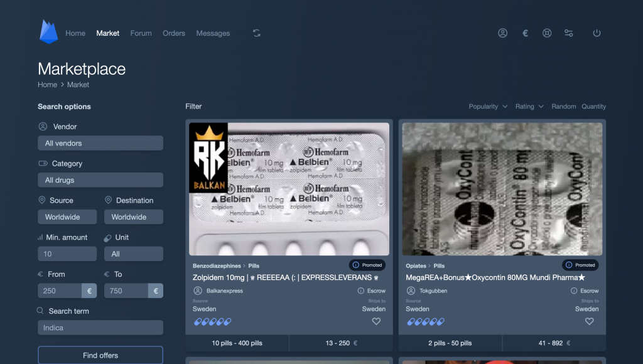643x364 pixels.
Task: Open the Forum navigation item
Action: coord(141,33)
